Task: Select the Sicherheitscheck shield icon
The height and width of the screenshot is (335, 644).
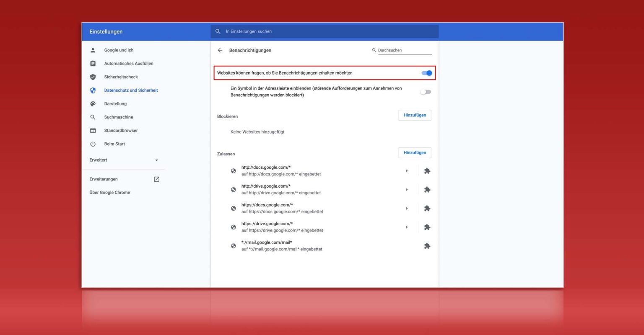Action: pyautogui.click(x=93, y=77)
